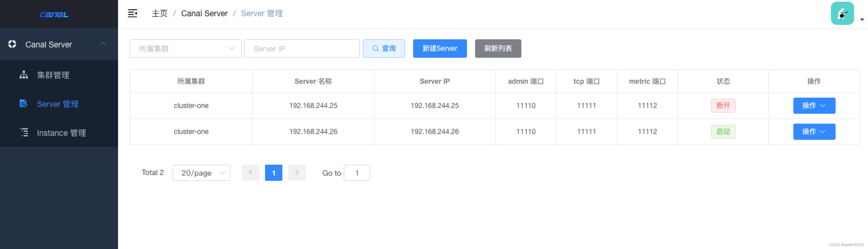Open 操作 dropdown for 192.168.244.25
This screenshot has width=868, height=249.
pos(814,106)
